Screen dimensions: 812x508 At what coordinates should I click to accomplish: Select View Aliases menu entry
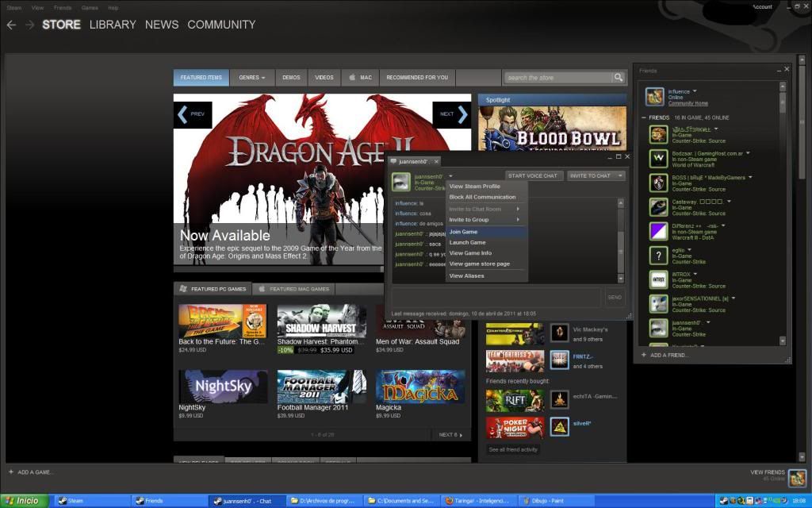pyautogui.click(x=486, y=275)
